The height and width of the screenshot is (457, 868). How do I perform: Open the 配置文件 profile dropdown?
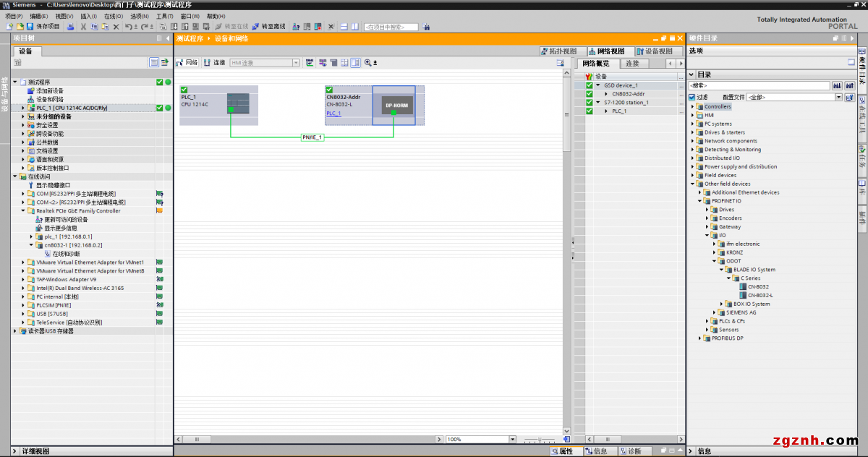pyautogui.click(x=839, y=97)
